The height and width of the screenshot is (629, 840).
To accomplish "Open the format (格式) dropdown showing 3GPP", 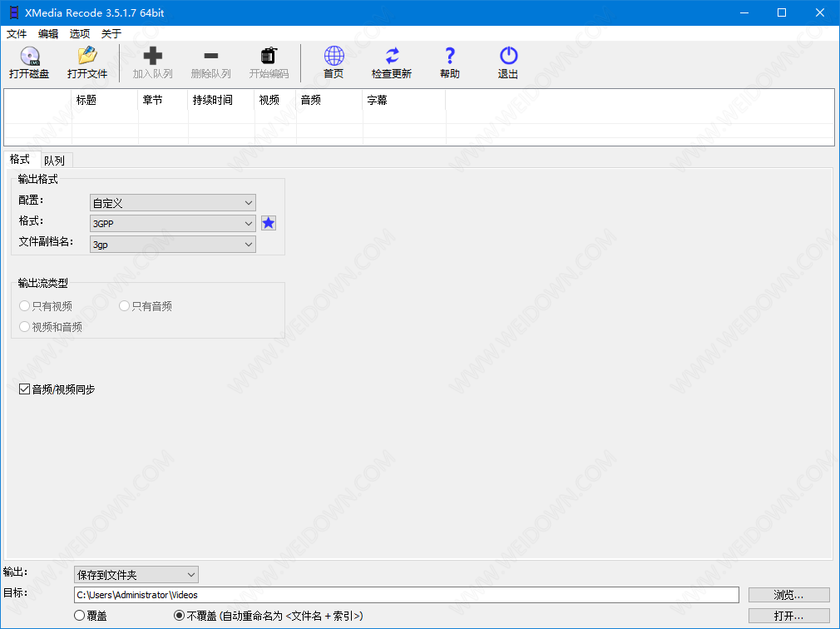I will (172, 224).
